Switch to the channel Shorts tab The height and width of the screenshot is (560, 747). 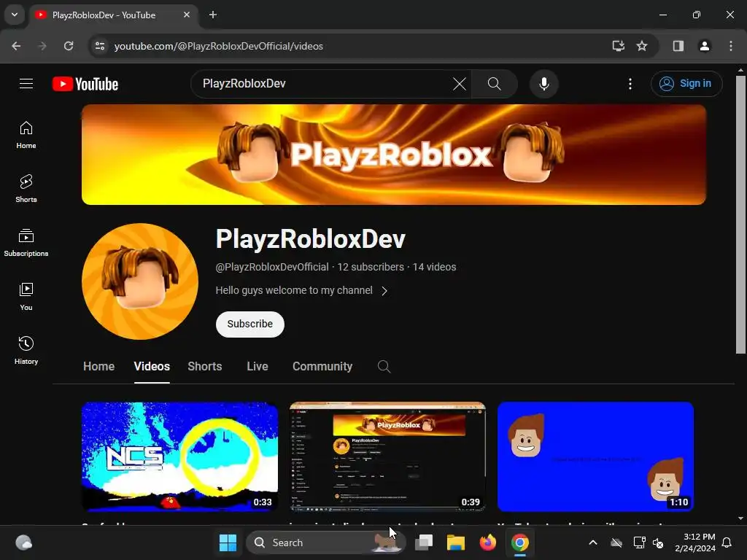coord(205,366)
